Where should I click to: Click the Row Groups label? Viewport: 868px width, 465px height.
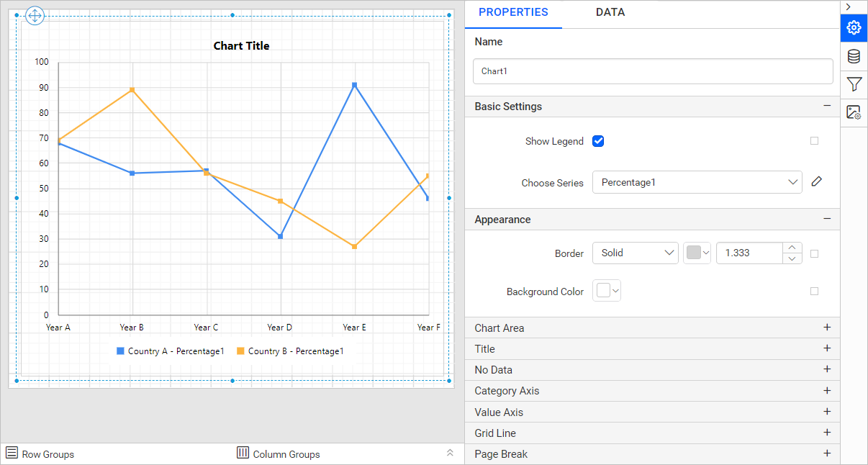(x=48, y=454)
